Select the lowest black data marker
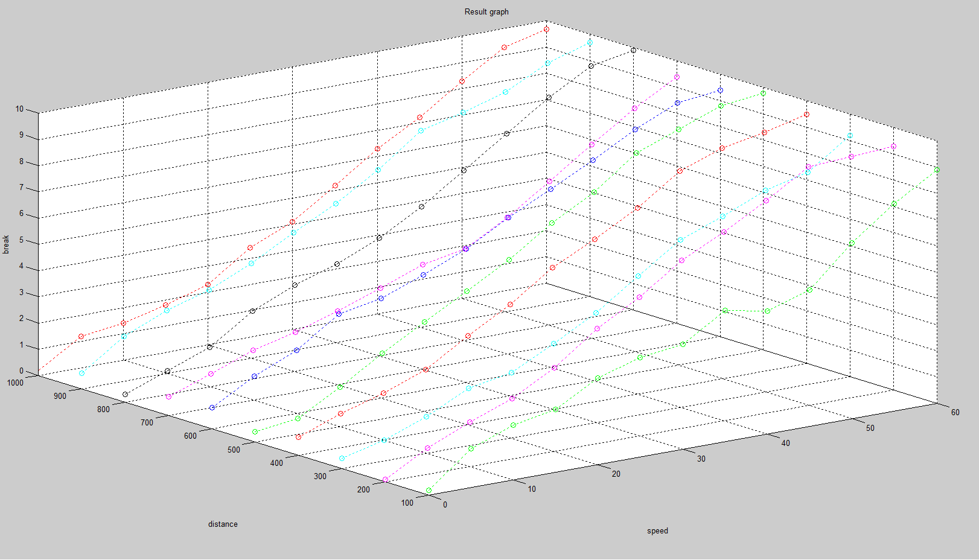The image size is (979, 560). 125,395
